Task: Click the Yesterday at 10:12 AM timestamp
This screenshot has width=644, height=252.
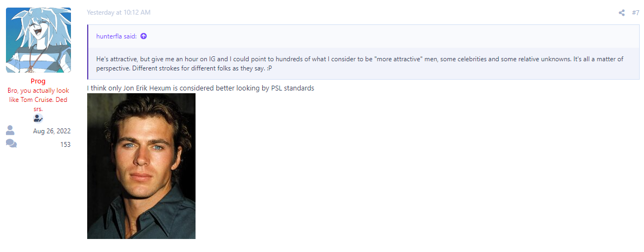Action: (x=119, y=13)
